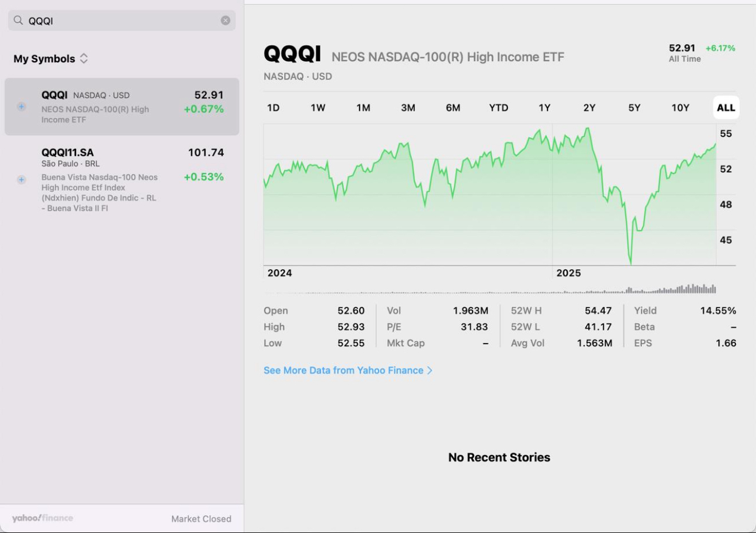
Task: Click the P/E value 31.83
Action: pos(474,327)
